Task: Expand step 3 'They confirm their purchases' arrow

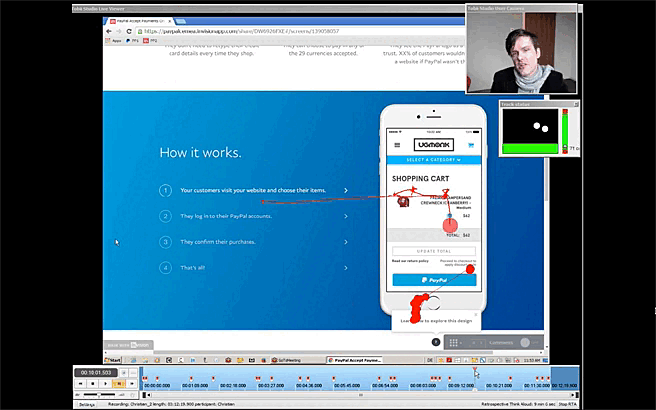Action: pos(346,242)
